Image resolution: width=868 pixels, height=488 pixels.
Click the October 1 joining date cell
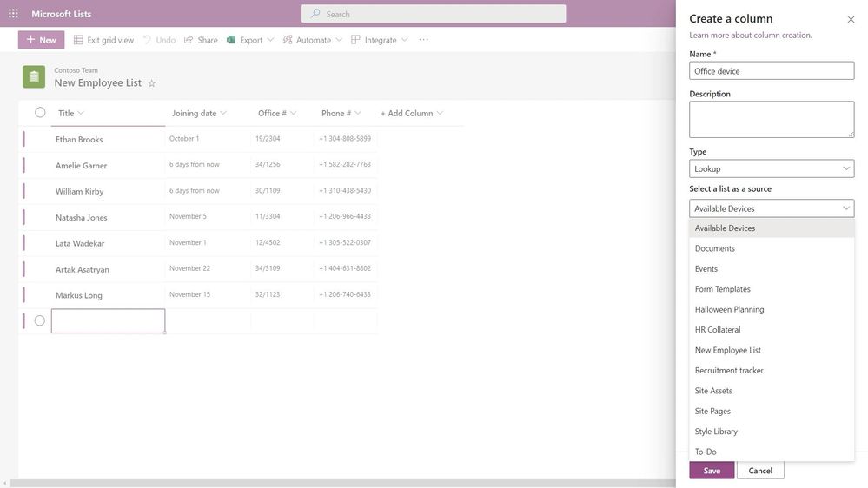(x=208, y=139)
